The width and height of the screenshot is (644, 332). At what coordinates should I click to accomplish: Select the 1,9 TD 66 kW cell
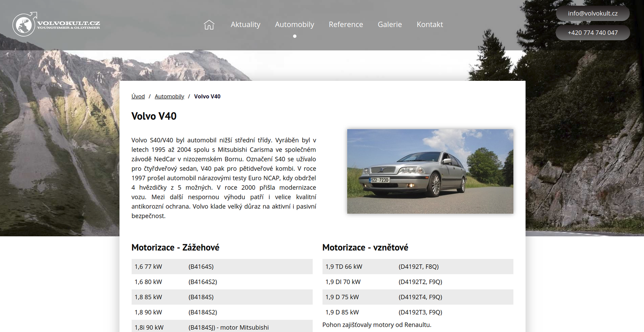pos(359,266)
